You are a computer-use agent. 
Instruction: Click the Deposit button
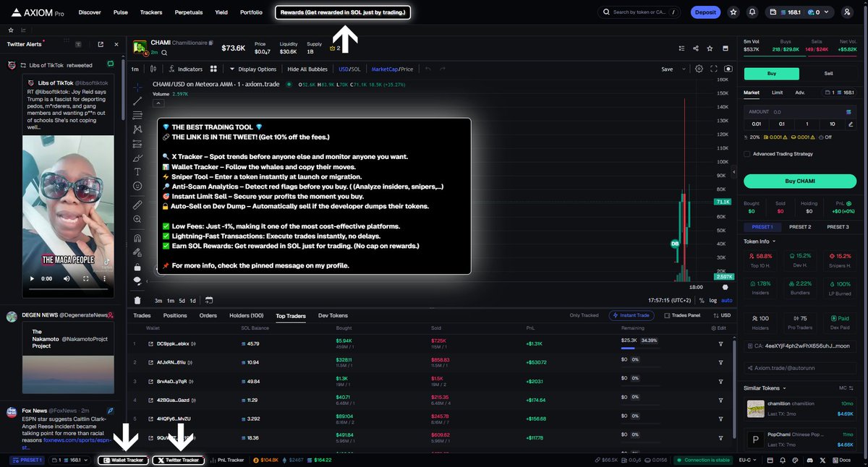705,12
